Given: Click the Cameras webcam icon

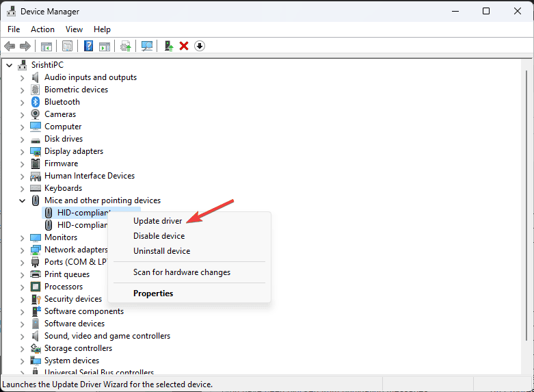Looking at the screenshot, I should [36, 114].
